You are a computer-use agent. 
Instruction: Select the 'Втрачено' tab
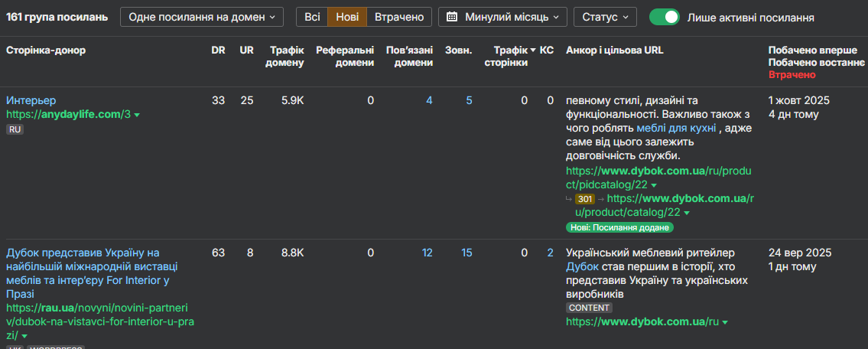(399, 17)
